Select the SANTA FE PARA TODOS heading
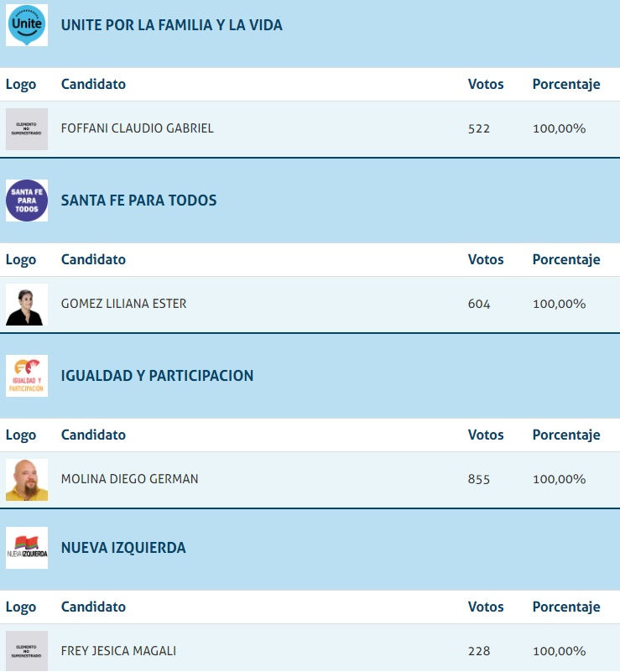The image size is (620, 672). [138, 201]
